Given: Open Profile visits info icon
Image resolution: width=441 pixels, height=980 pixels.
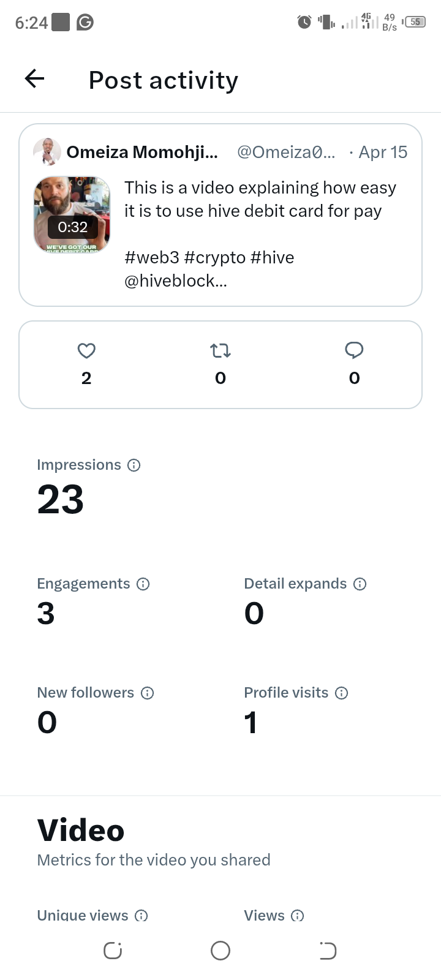Looking at the screenshot, I should [341, 693].
